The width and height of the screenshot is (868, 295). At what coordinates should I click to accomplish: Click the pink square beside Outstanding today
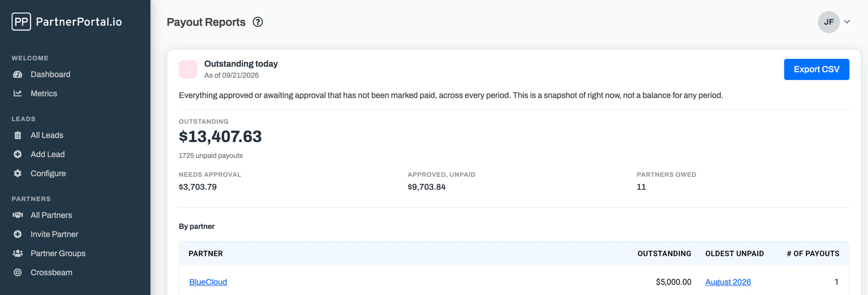pyautogui.click(x=188, y=70)
